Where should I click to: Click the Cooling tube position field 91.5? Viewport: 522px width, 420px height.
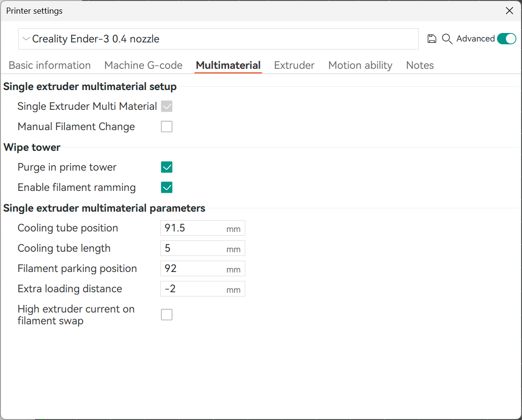click(x=203, y=228)
